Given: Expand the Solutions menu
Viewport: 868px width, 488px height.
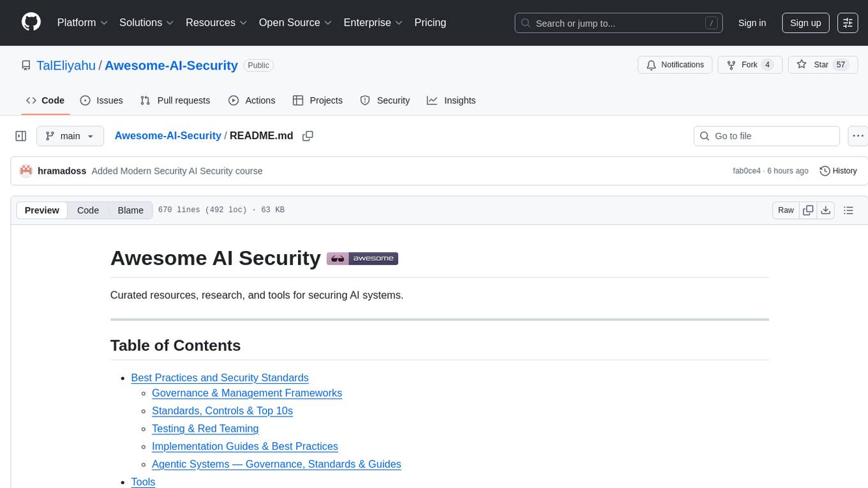Looking at the screenshot, I should click(147, 22).
